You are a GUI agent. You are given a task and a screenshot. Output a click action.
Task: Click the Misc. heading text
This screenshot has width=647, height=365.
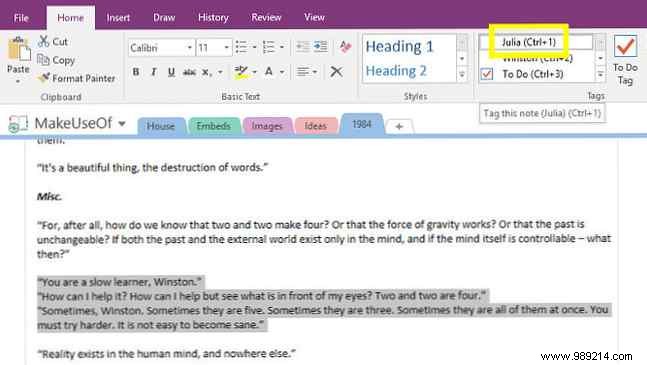pos(49,196)
